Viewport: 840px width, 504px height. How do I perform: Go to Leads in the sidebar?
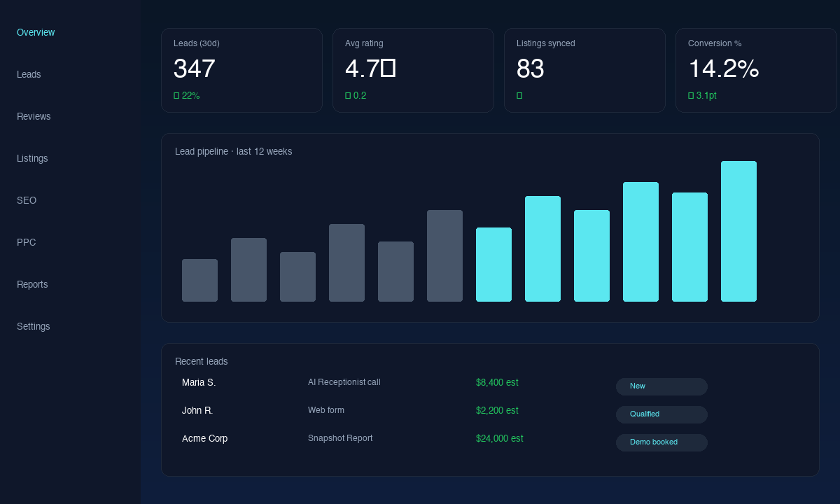pyautogui.click(x=29, y=74)
